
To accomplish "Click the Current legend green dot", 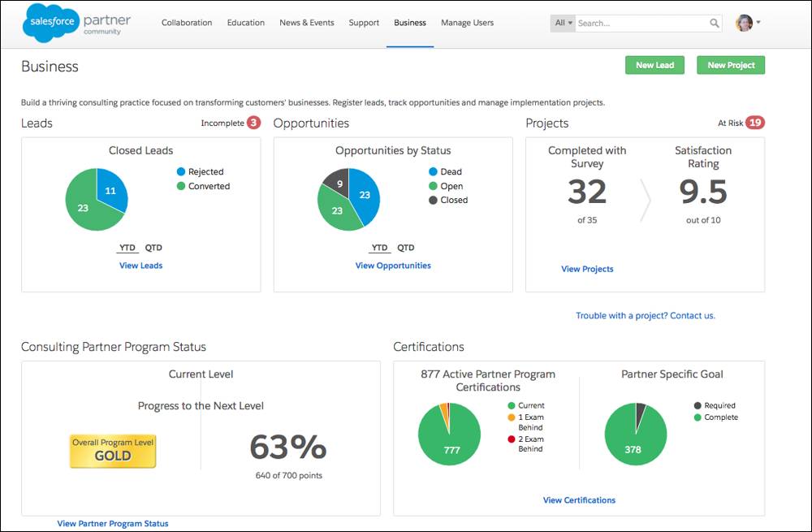I will coord(512,405).
